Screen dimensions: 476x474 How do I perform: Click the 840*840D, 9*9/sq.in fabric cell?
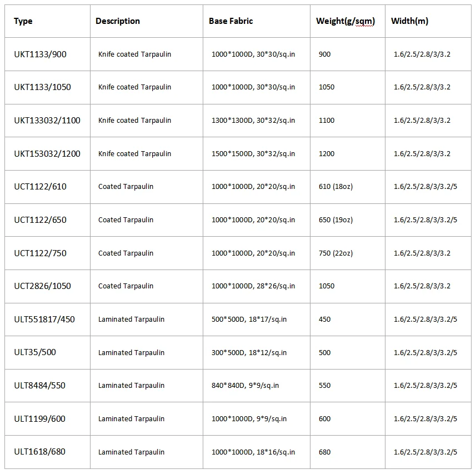click(x=245, y=386)
